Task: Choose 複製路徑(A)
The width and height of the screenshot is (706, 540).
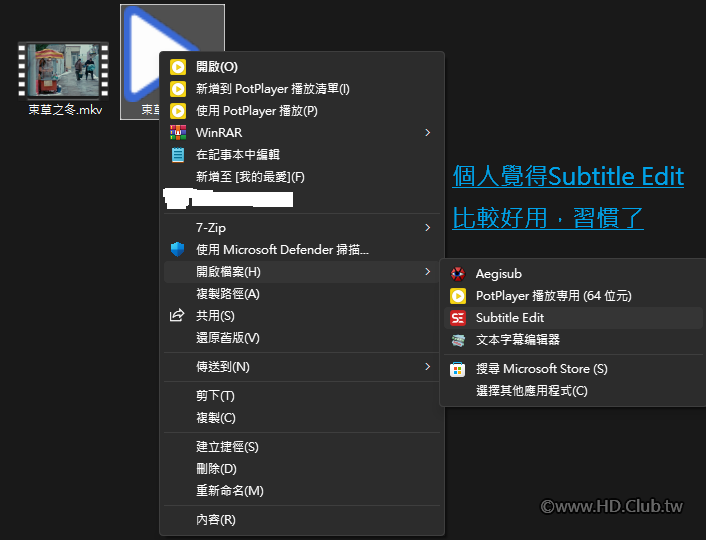Action: pos(302,294)
